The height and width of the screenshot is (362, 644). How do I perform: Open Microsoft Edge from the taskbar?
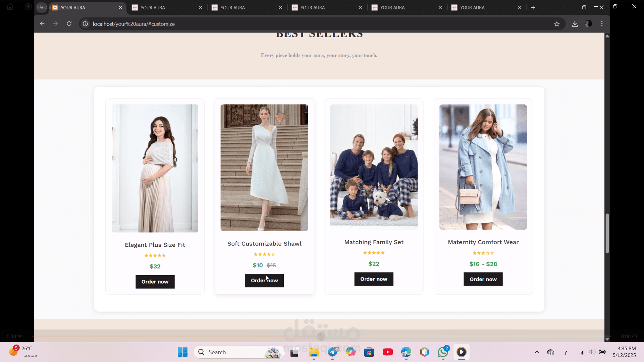click(406, 352)
